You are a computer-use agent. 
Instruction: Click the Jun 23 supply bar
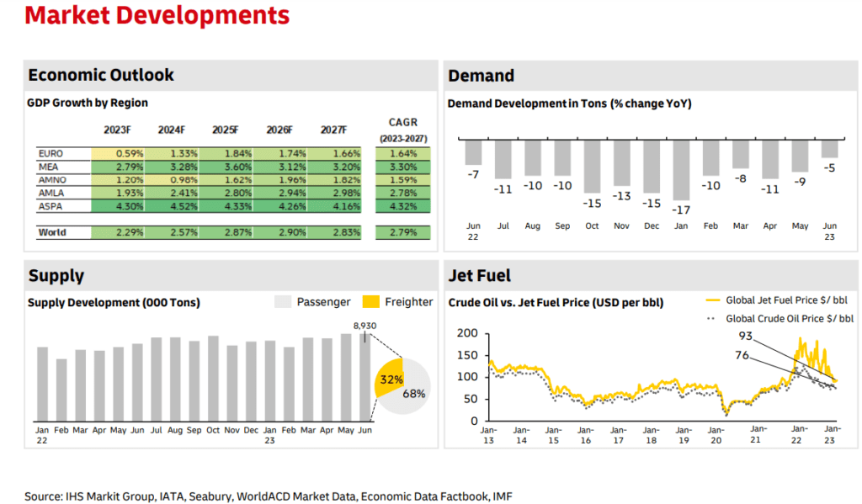pyautogui.click(x=365, y=378)
